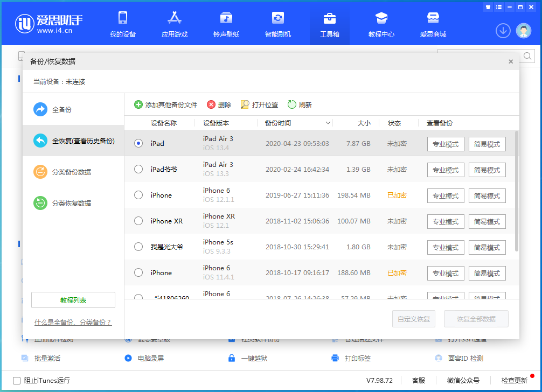Viewport: 542px width, 392px height.
Task: Open the user profile avatar
Action: pos(523,31)
